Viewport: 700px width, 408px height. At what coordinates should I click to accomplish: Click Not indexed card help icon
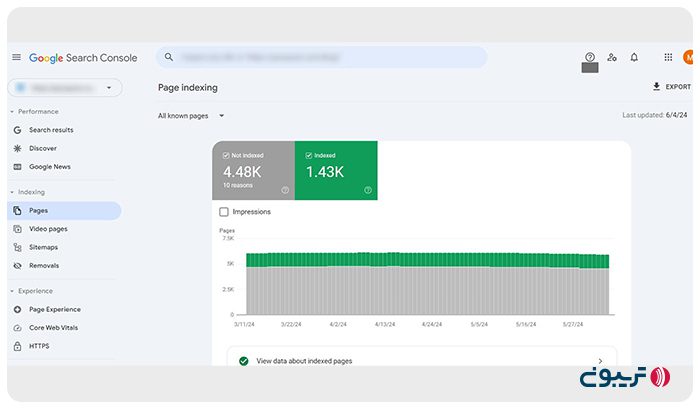pyautogui.click(x=285, y=190)
